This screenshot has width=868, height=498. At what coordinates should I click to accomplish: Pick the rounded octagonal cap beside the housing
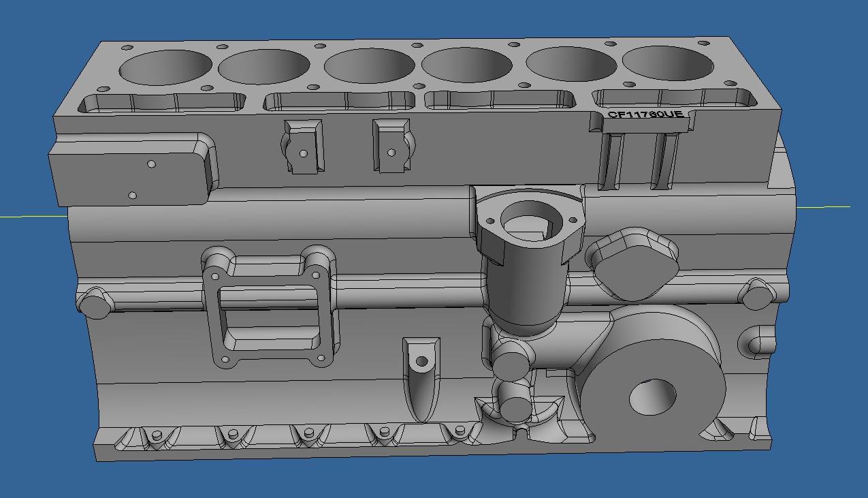click(631, 264)
